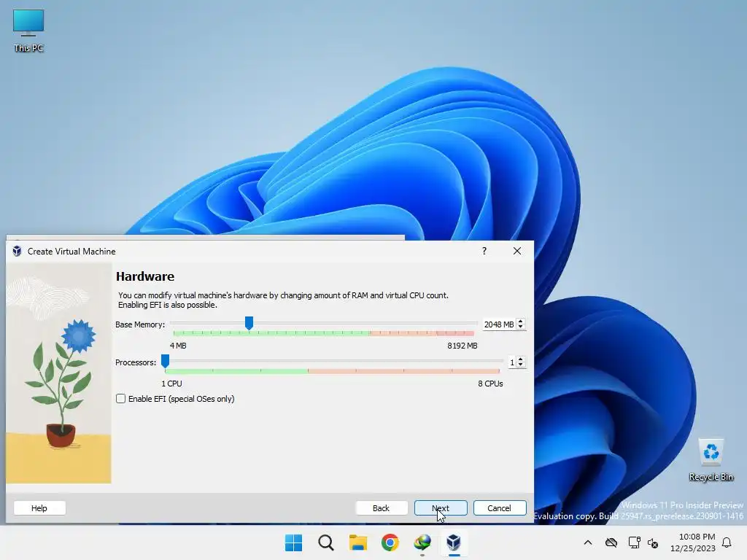Open taskbar Search

pyautogui.click(x=326, y=542)
